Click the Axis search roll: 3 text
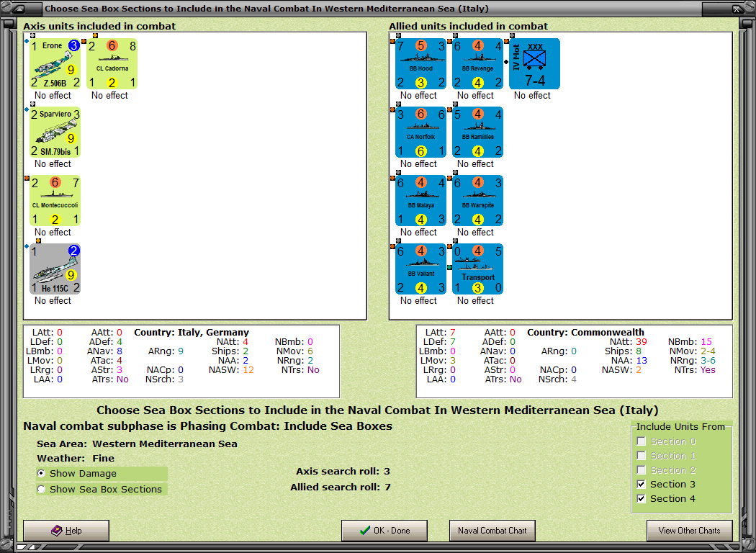This screenshot has width=756, height=553. [x=343, y=471]
